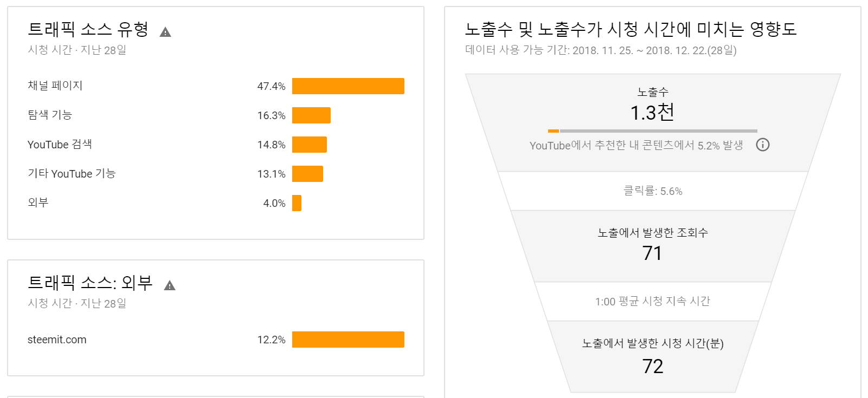Click the impressions progress bar under 1.3천

click(x=653, y=131)
